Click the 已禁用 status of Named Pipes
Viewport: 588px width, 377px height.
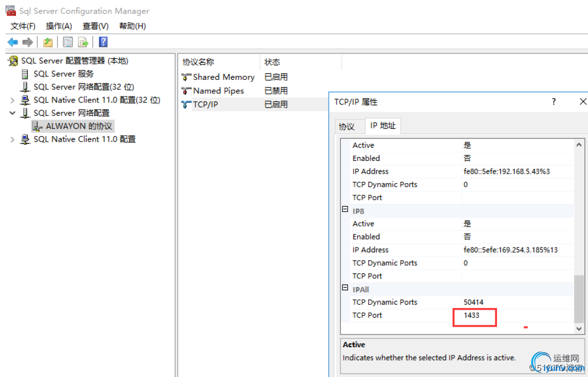coord(276,91)
